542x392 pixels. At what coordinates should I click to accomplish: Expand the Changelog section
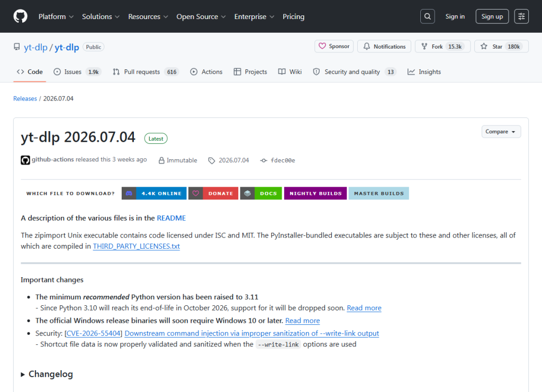(x=47, y=374)
